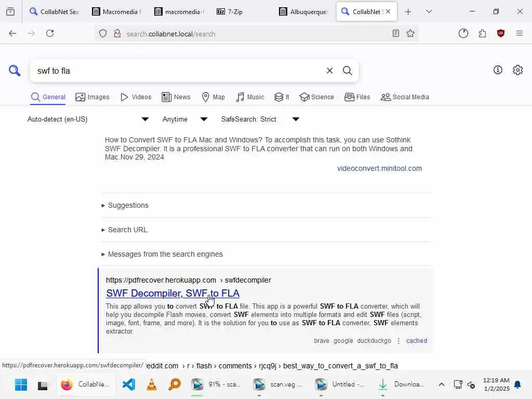Open Windows Start menu
This screenshot has width=532, height=399.
click(x=21, y=384)
